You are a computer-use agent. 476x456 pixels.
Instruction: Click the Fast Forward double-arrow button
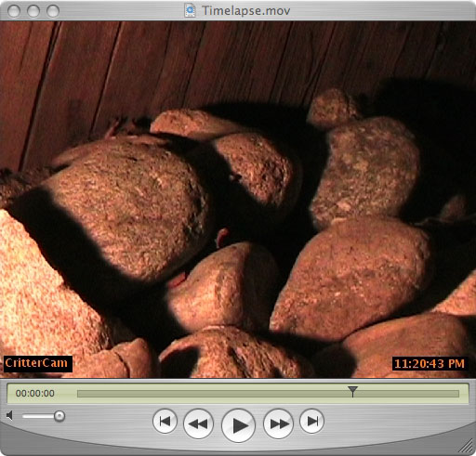click(x=278, y=423)
